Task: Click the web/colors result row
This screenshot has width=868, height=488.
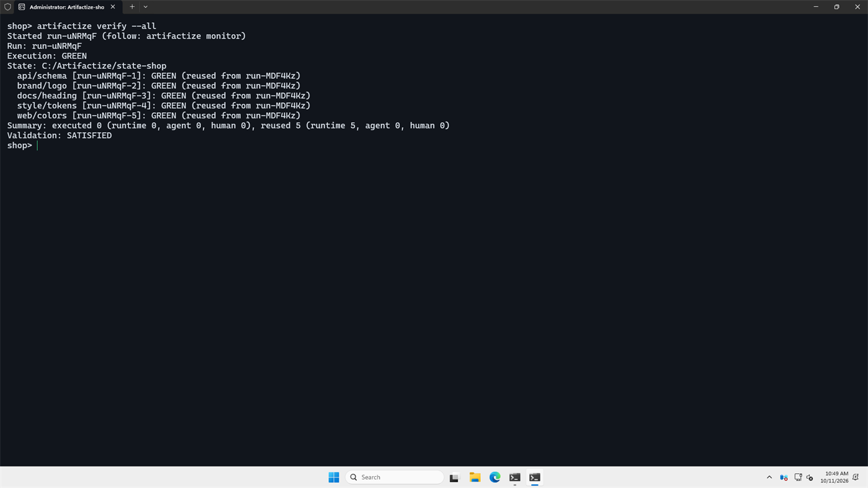Action: pyautogui.click(x=159, y=115)
